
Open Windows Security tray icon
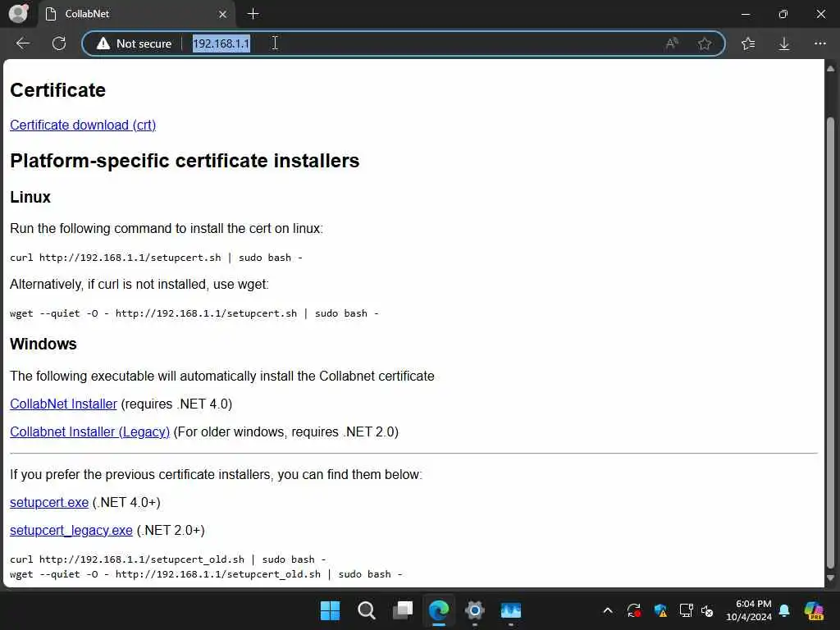coord(660,610)
